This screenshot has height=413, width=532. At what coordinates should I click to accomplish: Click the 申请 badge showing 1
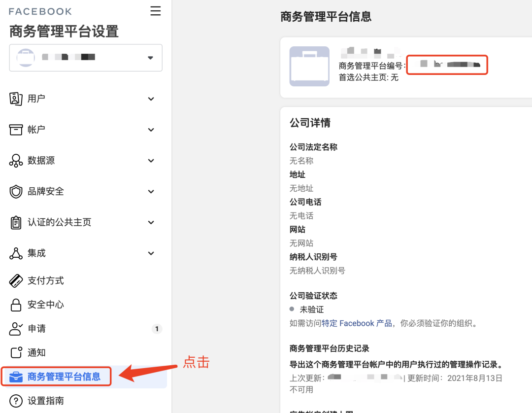(157, 329)
